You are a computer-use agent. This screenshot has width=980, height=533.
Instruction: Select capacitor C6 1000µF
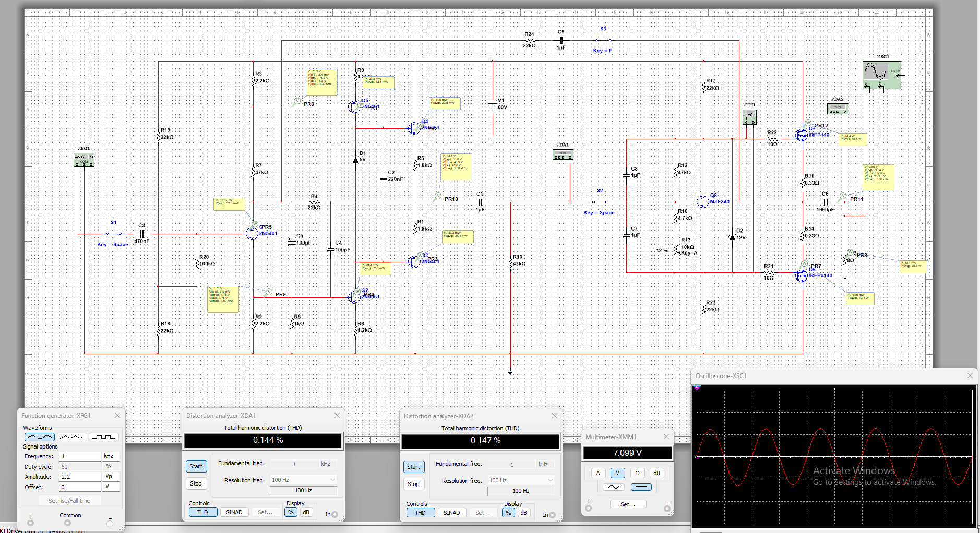click(826, 202)
